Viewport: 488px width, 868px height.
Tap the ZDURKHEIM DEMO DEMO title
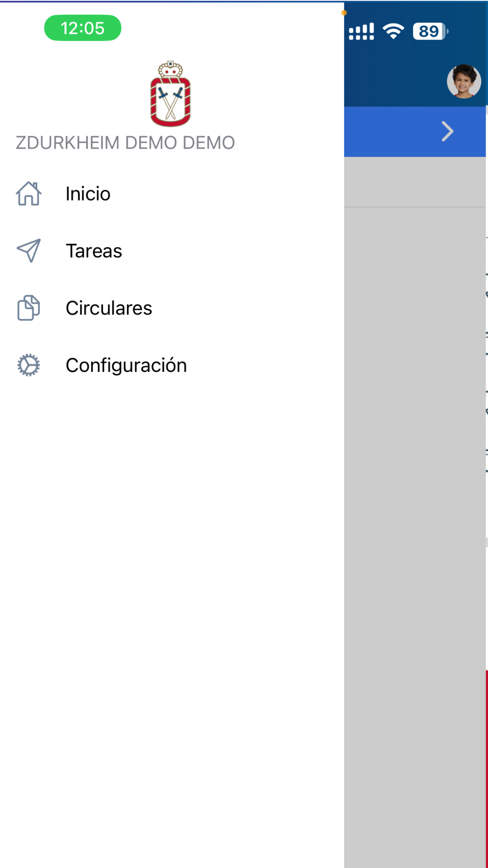(x=125, y=143)
